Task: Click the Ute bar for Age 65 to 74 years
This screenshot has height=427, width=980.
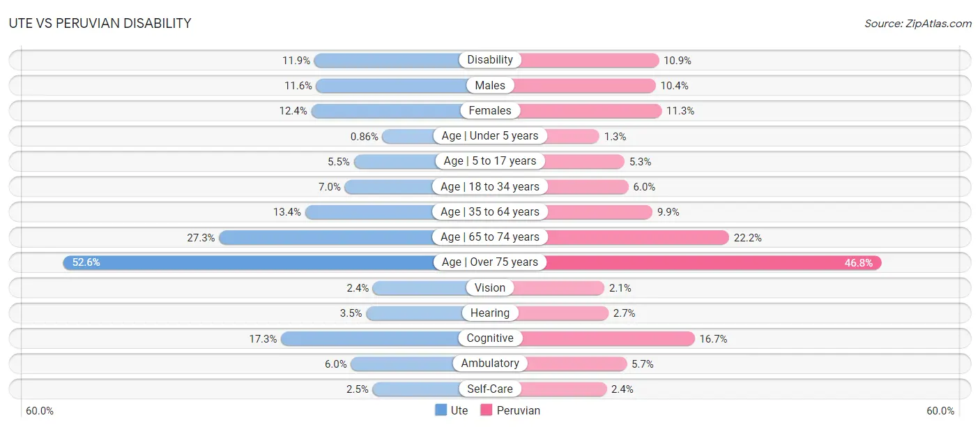Action: [x=328, y=237]
